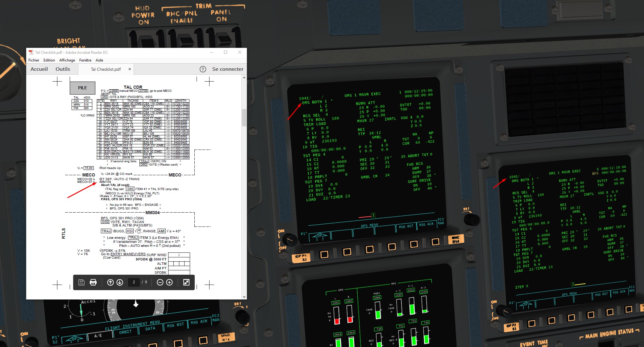644x347 pixels.
Task: Click the PDF vertical scrollbar thumb
Action: tap(244, 117)
